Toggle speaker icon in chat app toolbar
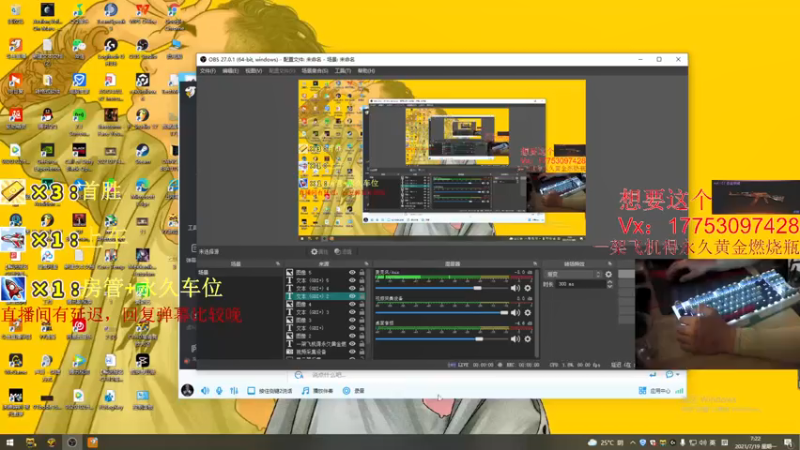The height and width of the screenshot is (450, 800). click(x=205, y=391)
